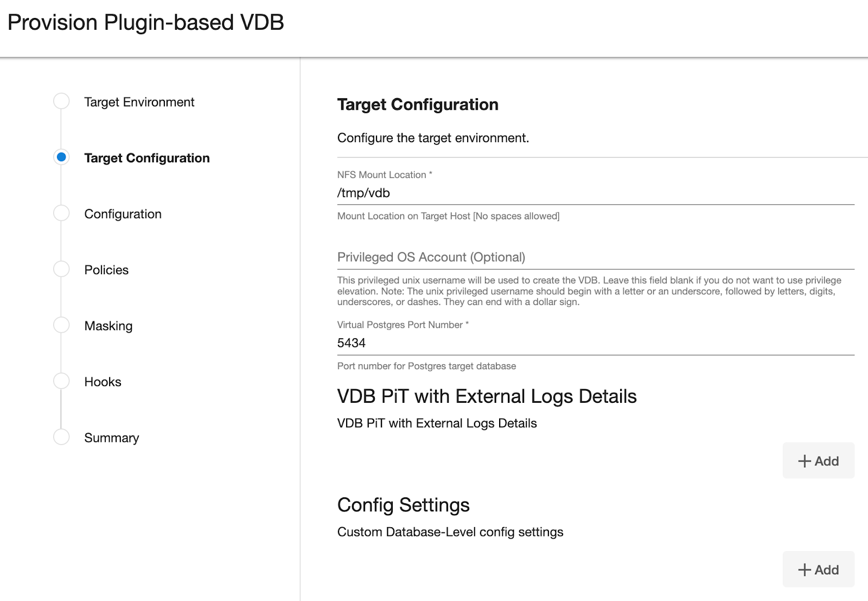This screenshot has width=868, height=601.
Task: Click the Target Environment step circle
Action: coord(61,102)
